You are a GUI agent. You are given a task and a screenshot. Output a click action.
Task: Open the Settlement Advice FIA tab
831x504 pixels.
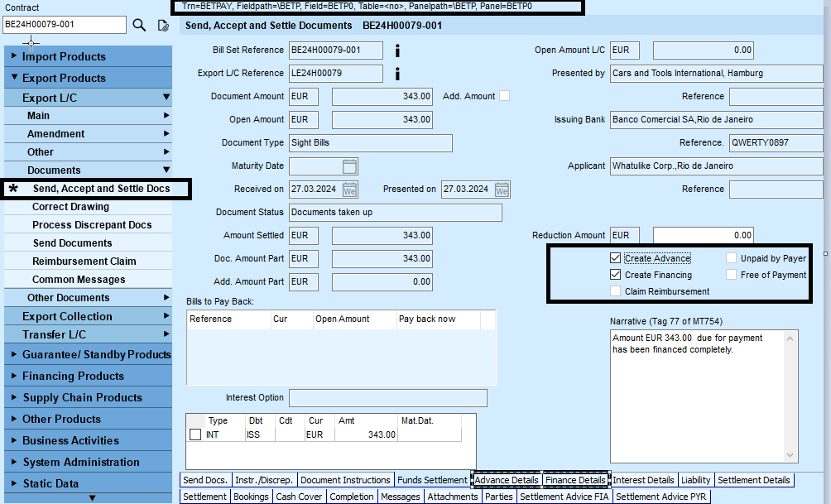pos(564,497)
